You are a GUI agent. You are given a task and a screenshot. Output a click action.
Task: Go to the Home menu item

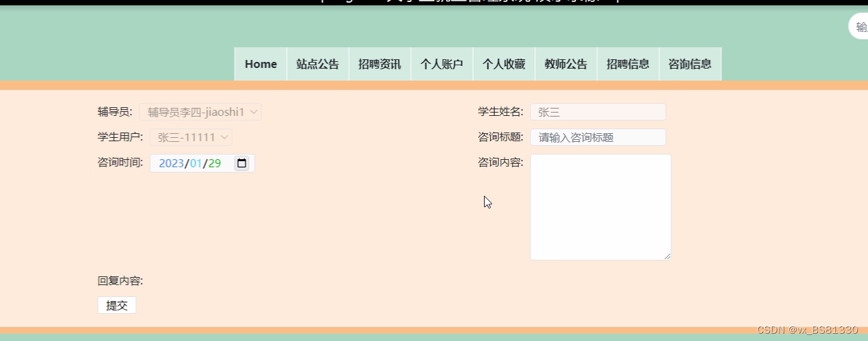point(261,64)
